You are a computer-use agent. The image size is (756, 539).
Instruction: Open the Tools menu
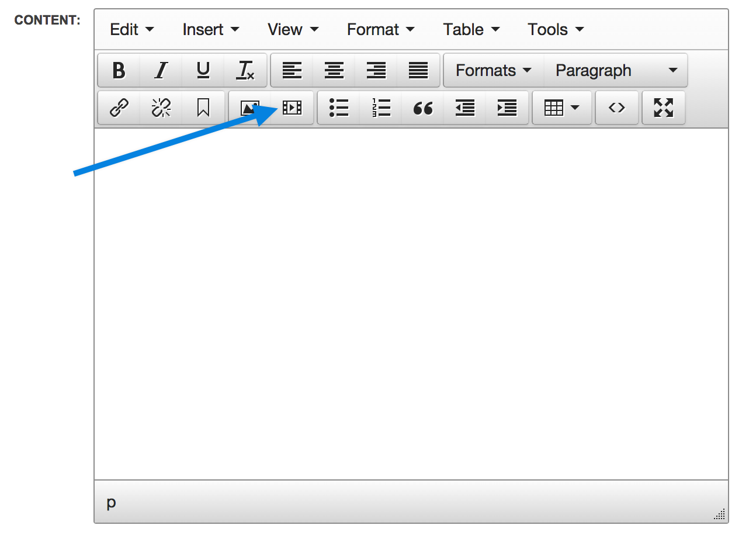pos(556,29)
